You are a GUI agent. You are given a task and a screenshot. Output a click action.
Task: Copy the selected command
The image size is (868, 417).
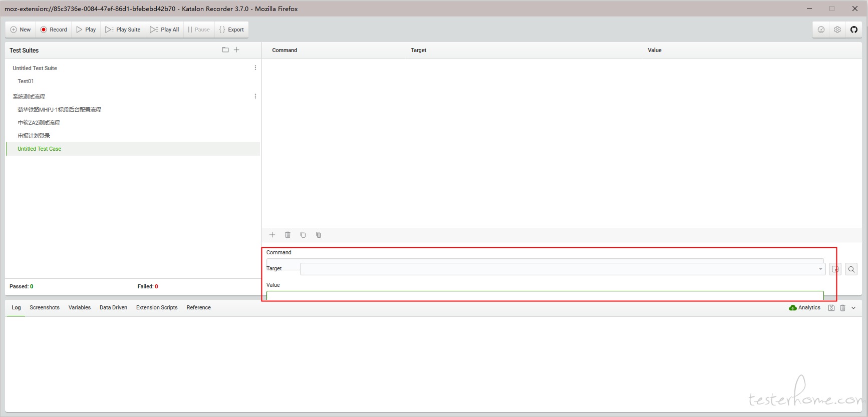303,235
